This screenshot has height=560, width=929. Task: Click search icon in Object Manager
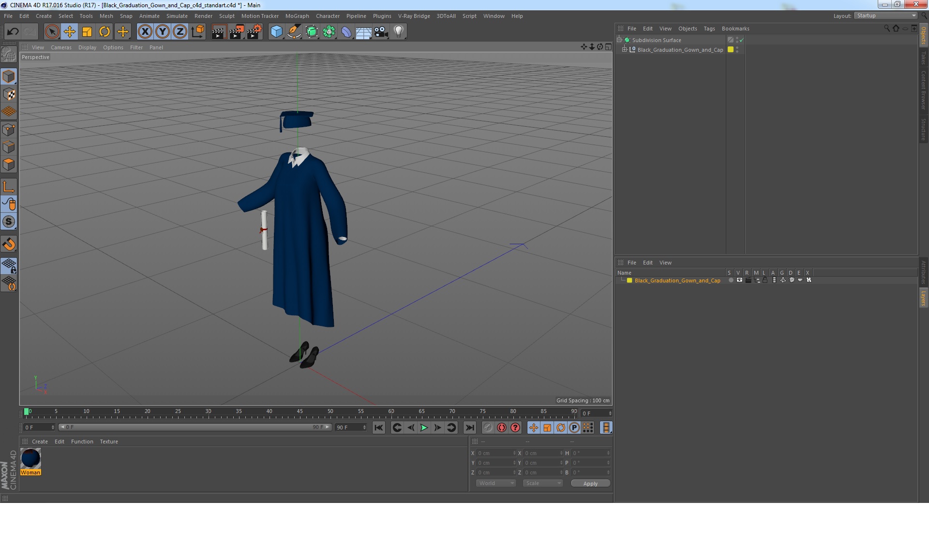pos(886,29)
